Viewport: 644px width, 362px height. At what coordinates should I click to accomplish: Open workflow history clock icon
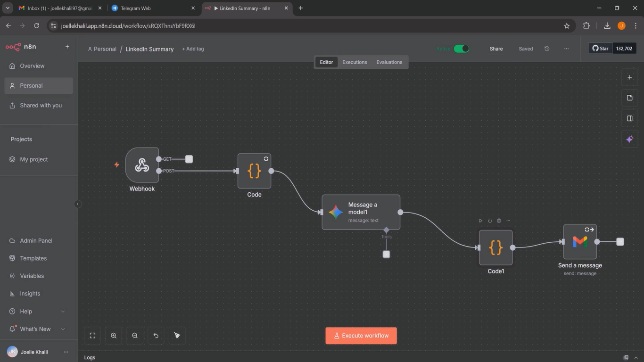click(547, 49)
